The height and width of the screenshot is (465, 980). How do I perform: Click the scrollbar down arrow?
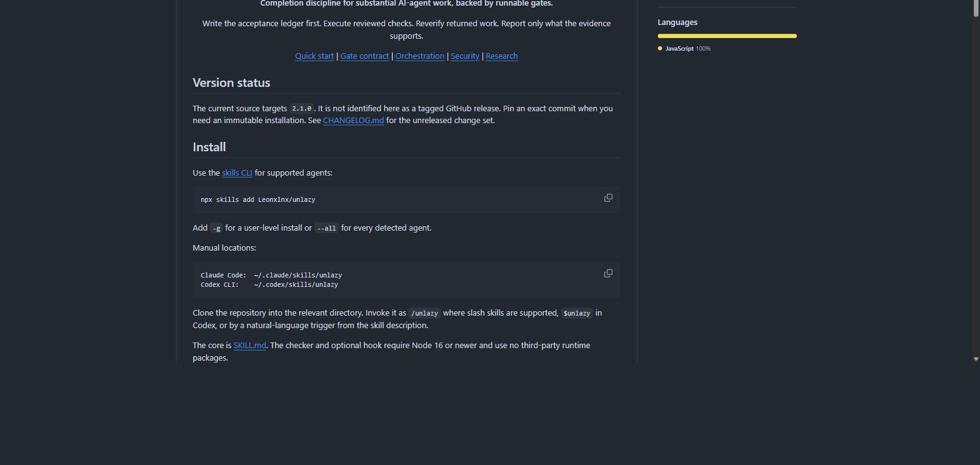pos(976,359)
